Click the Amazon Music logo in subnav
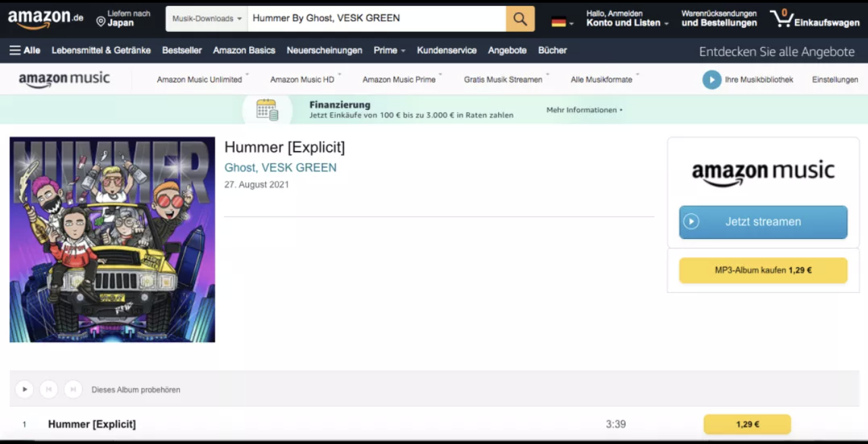Image resolution: width=868 pixels, height=444 pixels. coord(64,80)
